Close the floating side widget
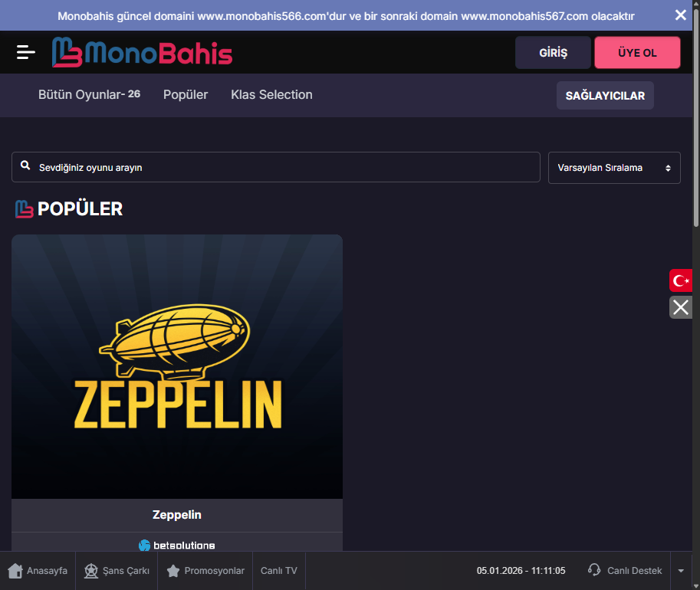700x590 pixels. (x=681, y=307)
